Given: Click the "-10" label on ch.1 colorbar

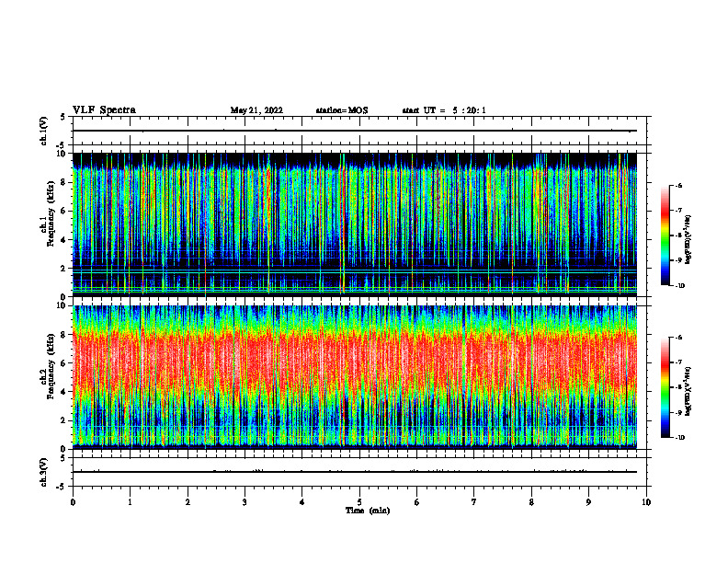Looking at the screenshot, I should [679, 286].
